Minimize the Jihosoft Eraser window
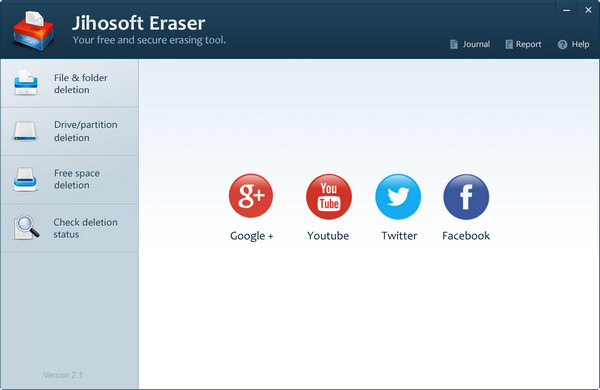This screenshot has width=600, height=390. pos(567,10)
